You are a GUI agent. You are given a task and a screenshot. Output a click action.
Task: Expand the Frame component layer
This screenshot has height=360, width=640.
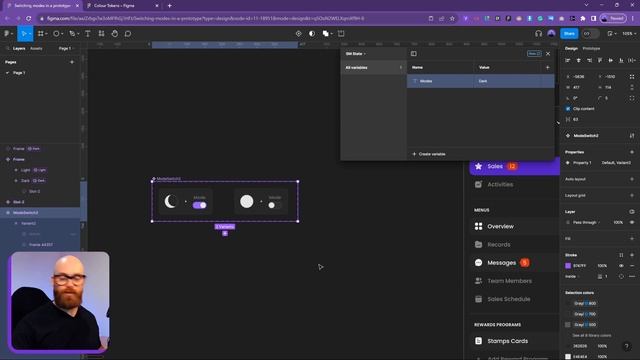click(x=8, y=160)
